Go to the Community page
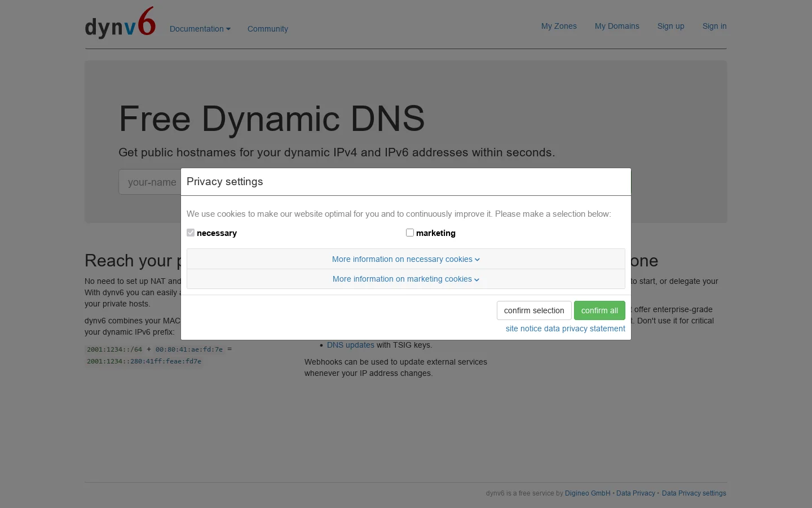Screen dimensions: 812x508 coord(268,29)
